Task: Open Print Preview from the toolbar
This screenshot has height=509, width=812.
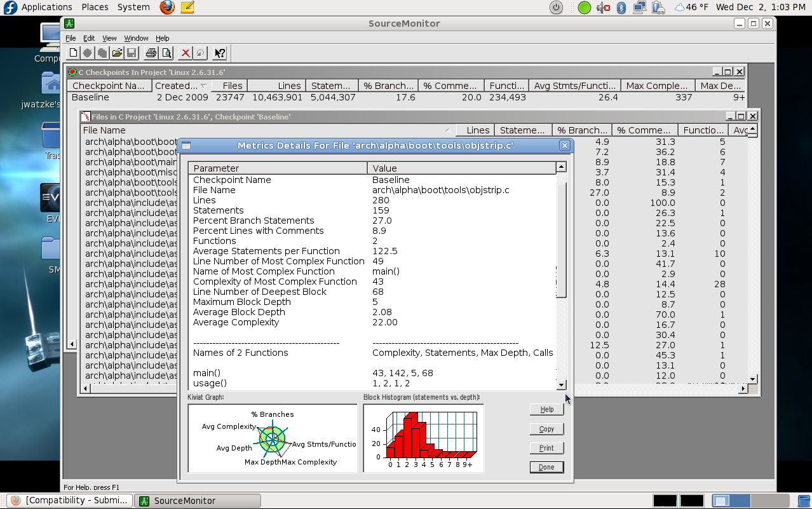Action: point(166,53)
